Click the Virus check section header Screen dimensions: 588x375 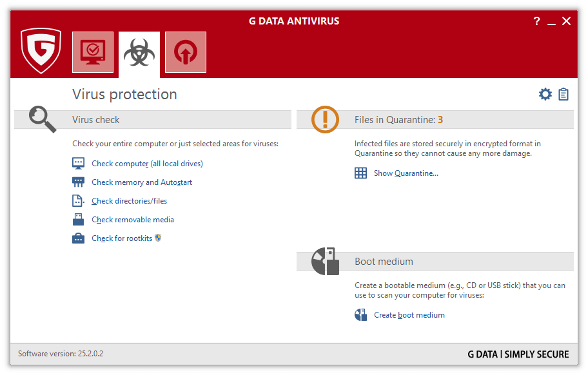click(153, 119)
